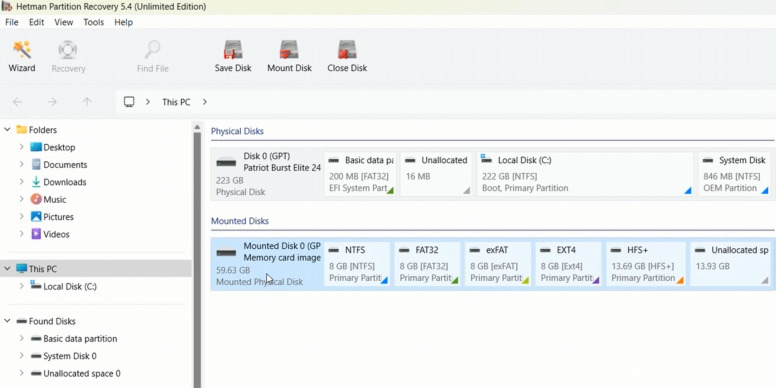Screen dimensions: 776x388
Task: Go forward with the forward arrow
Action: pos(52,102)
